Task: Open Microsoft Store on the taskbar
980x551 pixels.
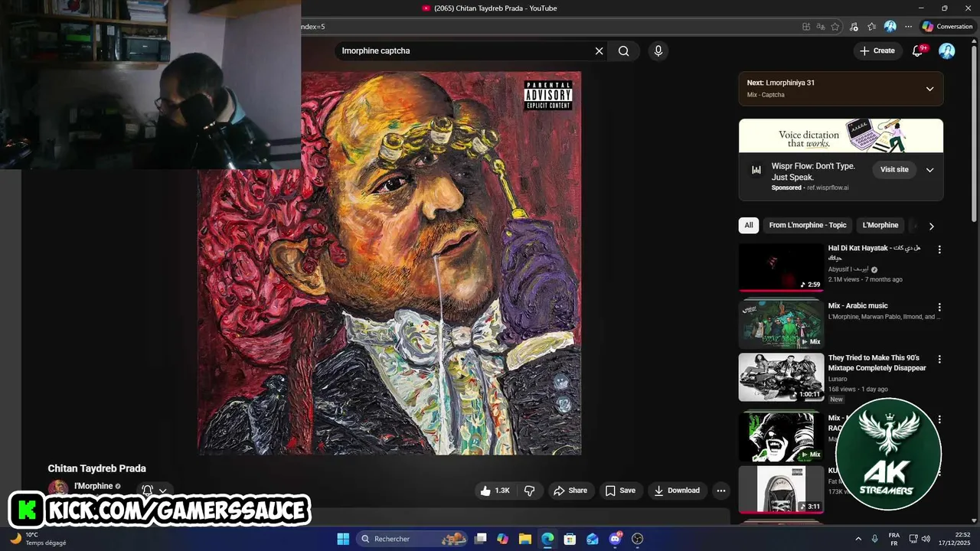Action: (x=570, y=539)
